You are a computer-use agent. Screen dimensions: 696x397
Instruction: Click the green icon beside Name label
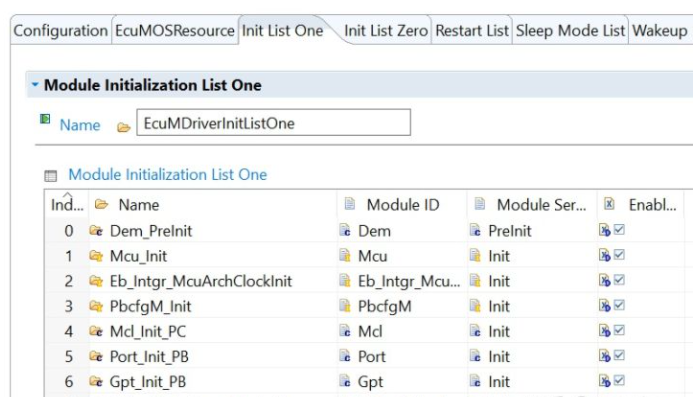[x=45, y=119]
